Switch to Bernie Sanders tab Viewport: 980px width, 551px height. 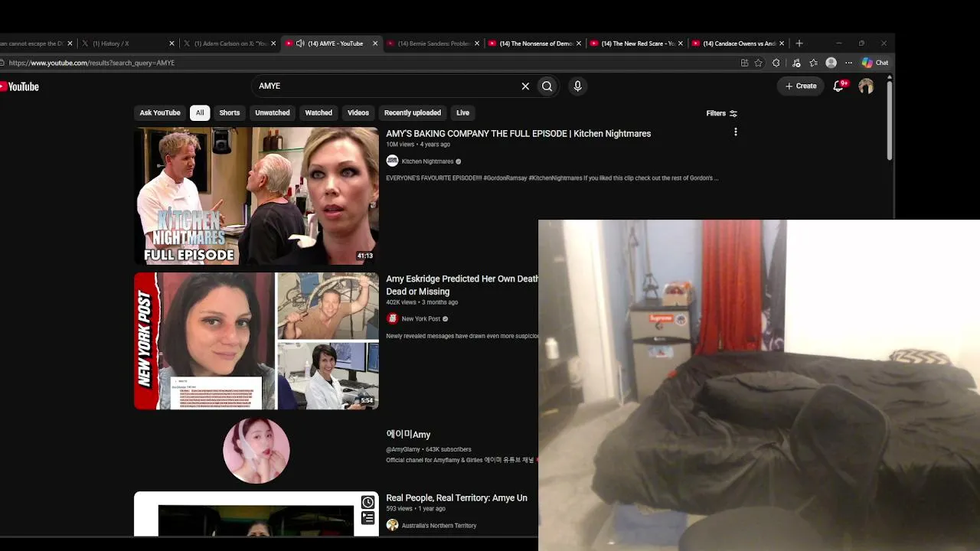tap(433, 44)
